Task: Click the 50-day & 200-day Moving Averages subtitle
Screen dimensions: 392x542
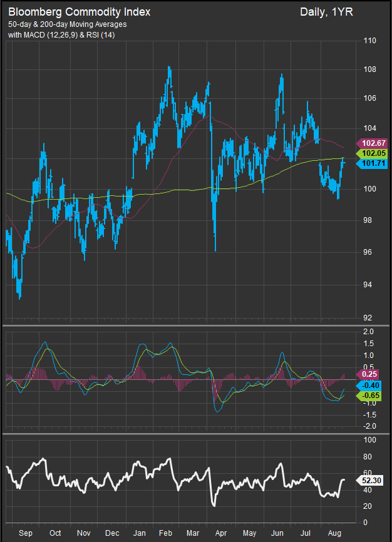Action: point(68,24)
